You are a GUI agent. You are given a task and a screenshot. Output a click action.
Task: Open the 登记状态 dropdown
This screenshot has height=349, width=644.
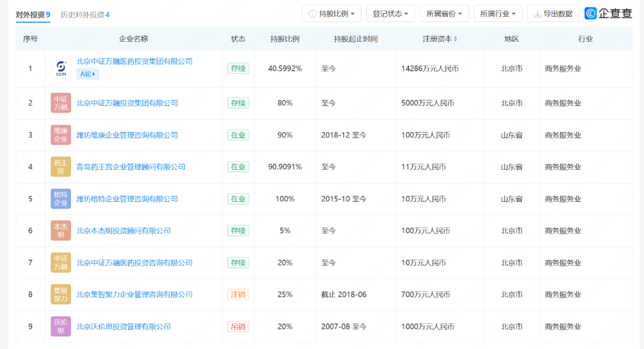point(390,13)
